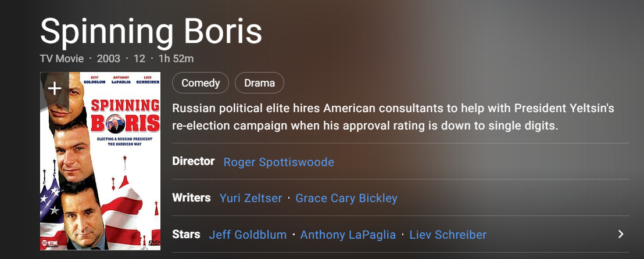Expand the Stars row chevron arrow

[621, 234]
